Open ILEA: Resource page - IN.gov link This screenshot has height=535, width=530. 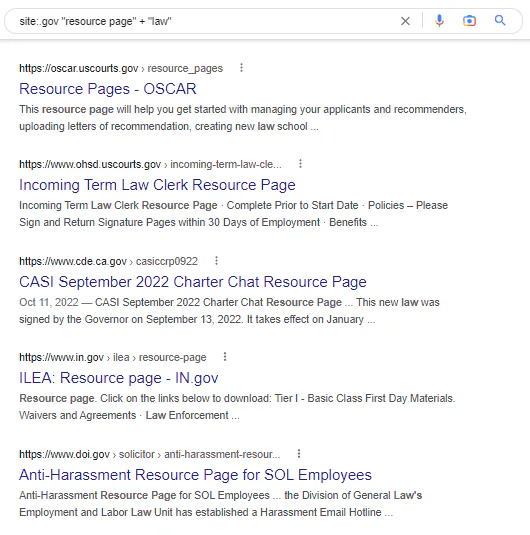pos(118,378)
